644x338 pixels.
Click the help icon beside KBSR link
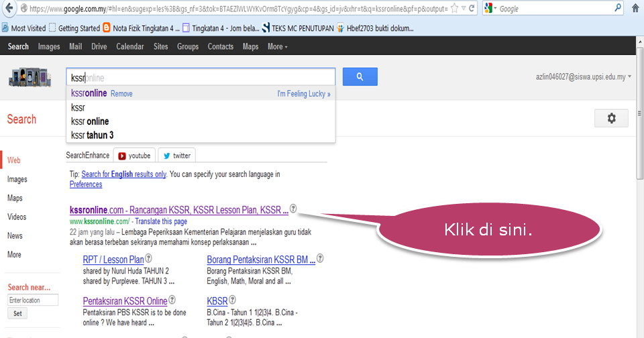coord(233,300)
